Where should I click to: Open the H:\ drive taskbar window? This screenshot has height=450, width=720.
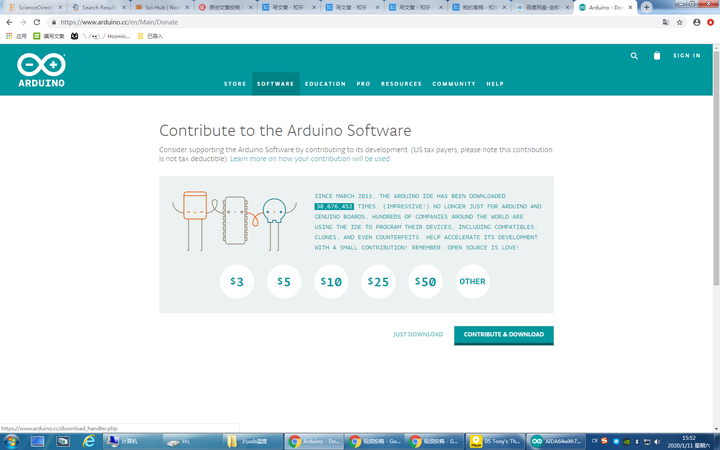coord(191,442)
